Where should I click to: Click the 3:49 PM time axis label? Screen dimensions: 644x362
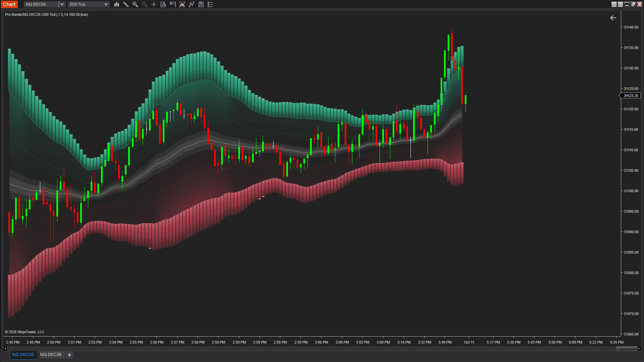coord(445,342)
